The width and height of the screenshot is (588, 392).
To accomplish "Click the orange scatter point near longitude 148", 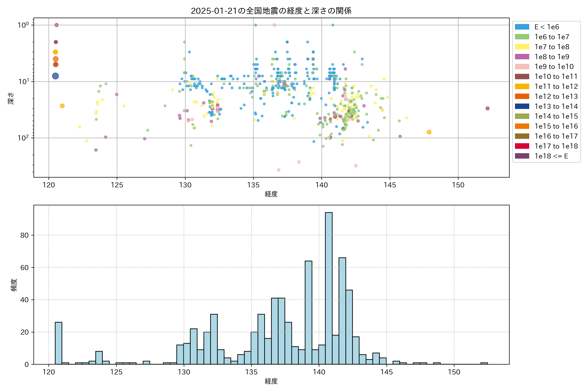I will (429, 132).
